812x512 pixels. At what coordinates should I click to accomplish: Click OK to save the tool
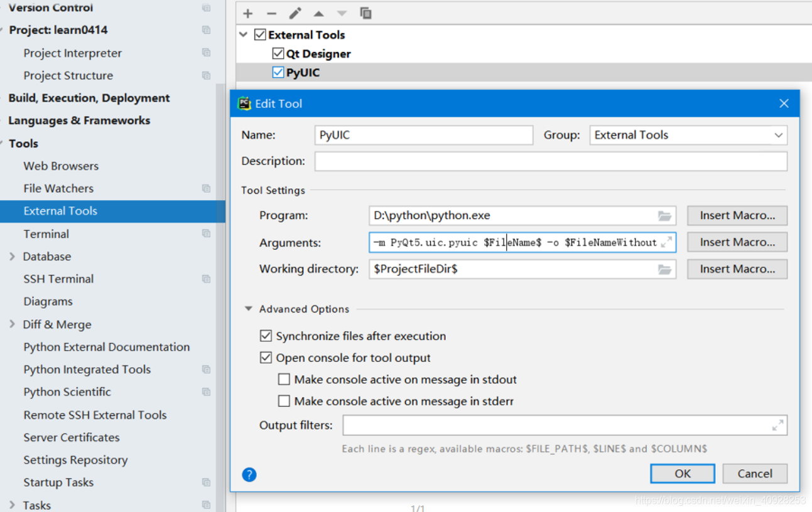tap(683, 474)
